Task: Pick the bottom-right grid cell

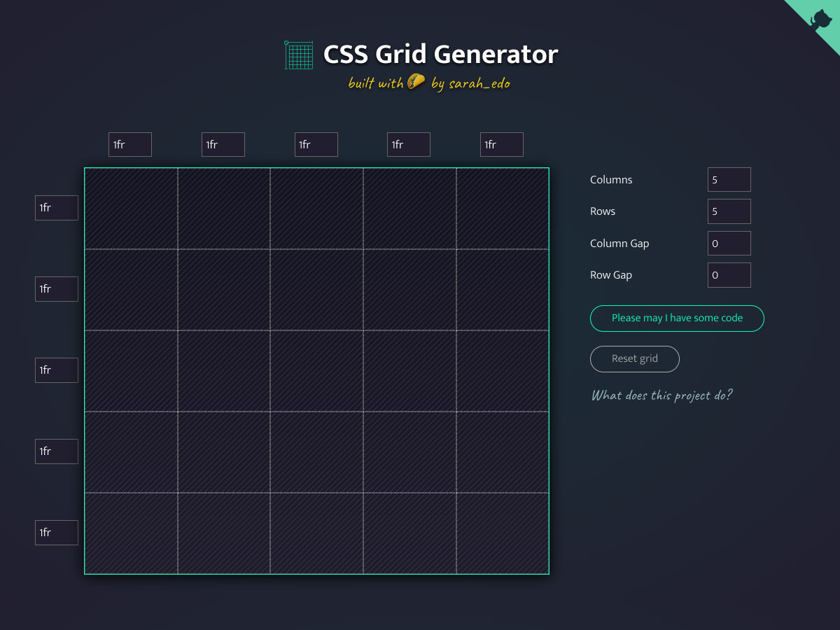Action: 503,533
